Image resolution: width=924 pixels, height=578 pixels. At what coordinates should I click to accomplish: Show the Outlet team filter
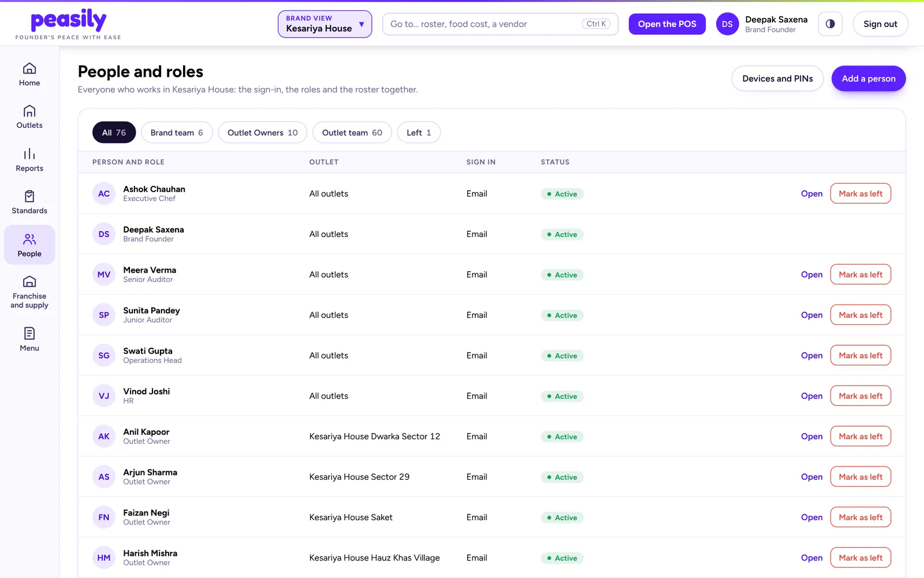(352, 132)
